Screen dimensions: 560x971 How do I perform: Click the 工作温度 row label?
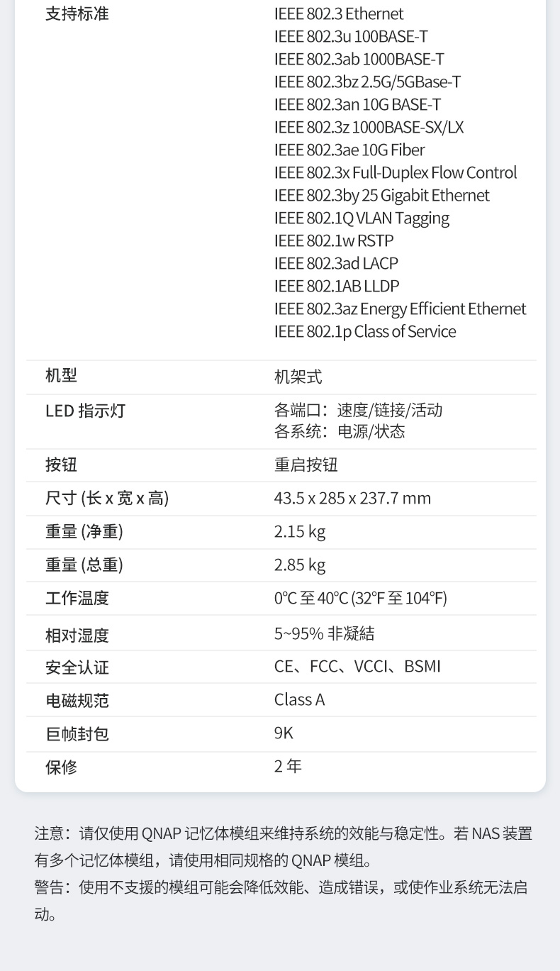click(x=77, y=599)
